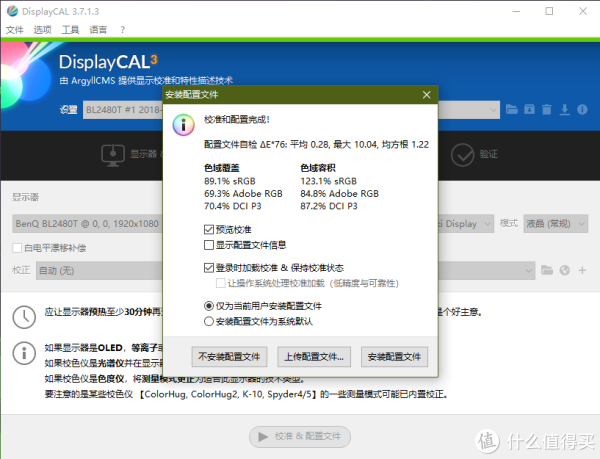This screenshot has width=600, height=459.
Task: Click the 89.1% sRGB gamut coverage value
Action: coord(230,181)
